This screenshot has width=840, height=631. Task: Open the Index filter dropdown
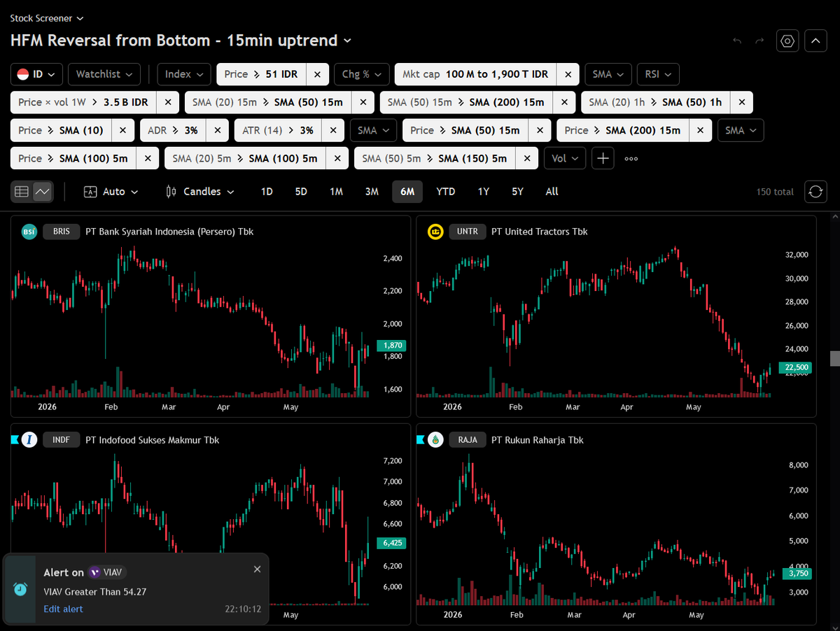tap(184, 74)
